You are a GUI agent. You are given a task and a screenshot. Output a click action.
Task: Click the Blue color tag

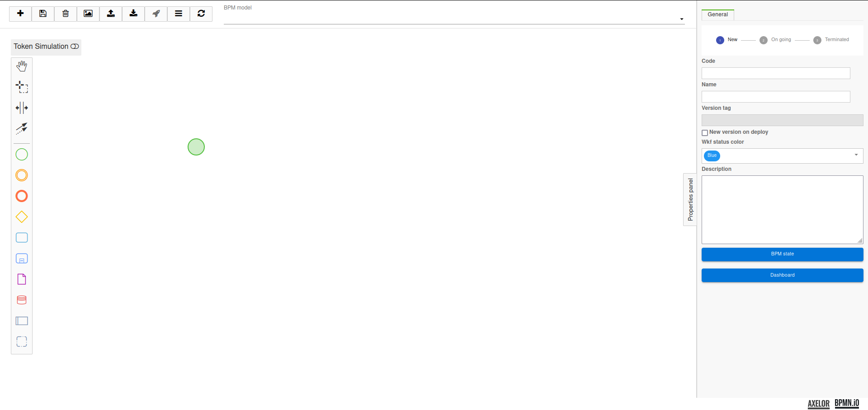(712, 156)
